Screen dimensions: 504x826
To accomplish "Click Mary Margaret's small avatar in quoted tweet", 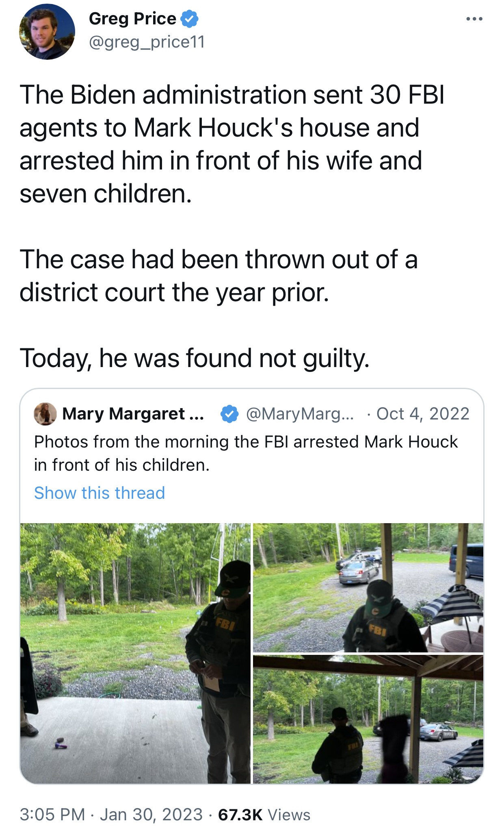I will [45, 414].
